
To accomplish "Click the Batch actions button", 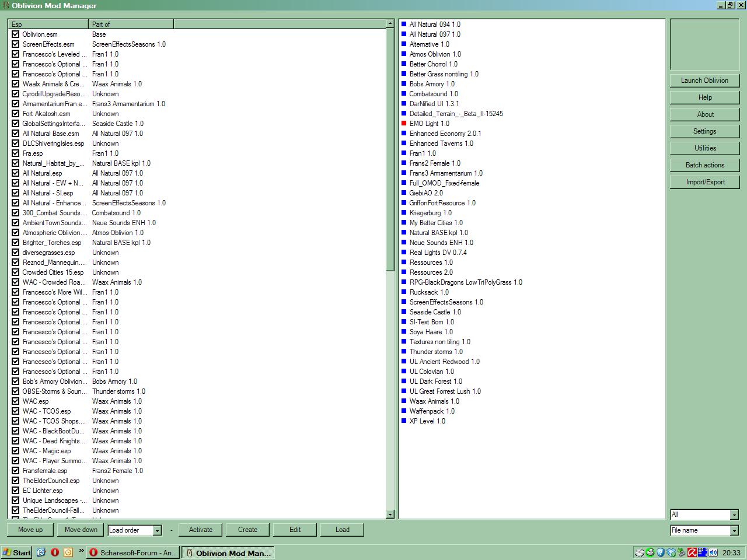I will [704, 165].
